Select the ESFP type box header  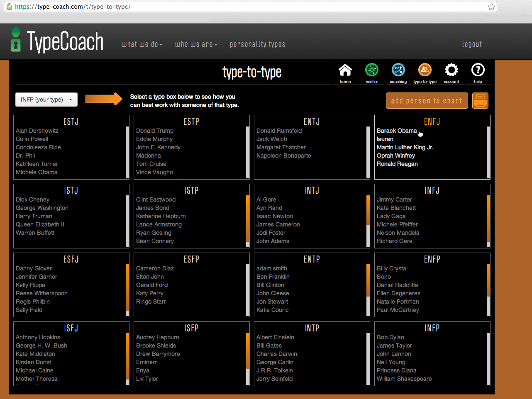[x=191, y=259]
